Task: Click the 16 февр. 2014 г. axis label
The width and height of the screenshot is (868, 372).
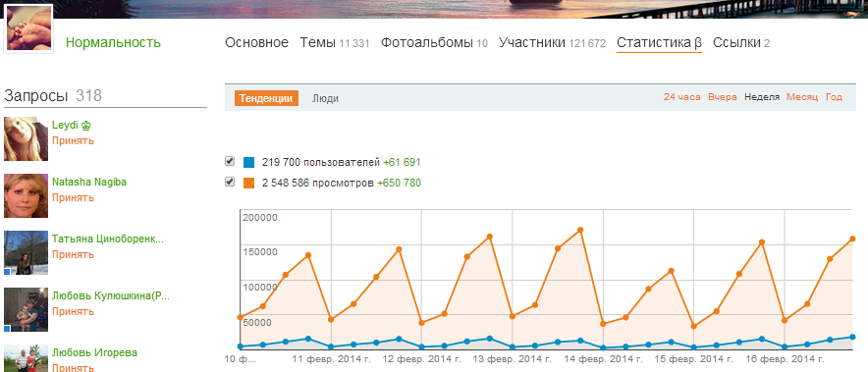Action: (786, 358)
